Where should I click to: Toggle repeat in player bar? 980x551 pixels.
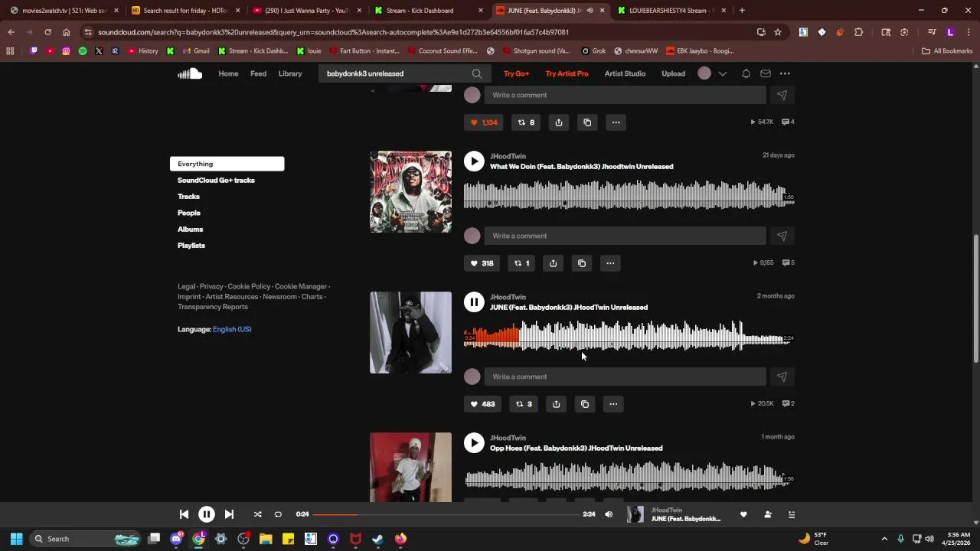(278, 514)
